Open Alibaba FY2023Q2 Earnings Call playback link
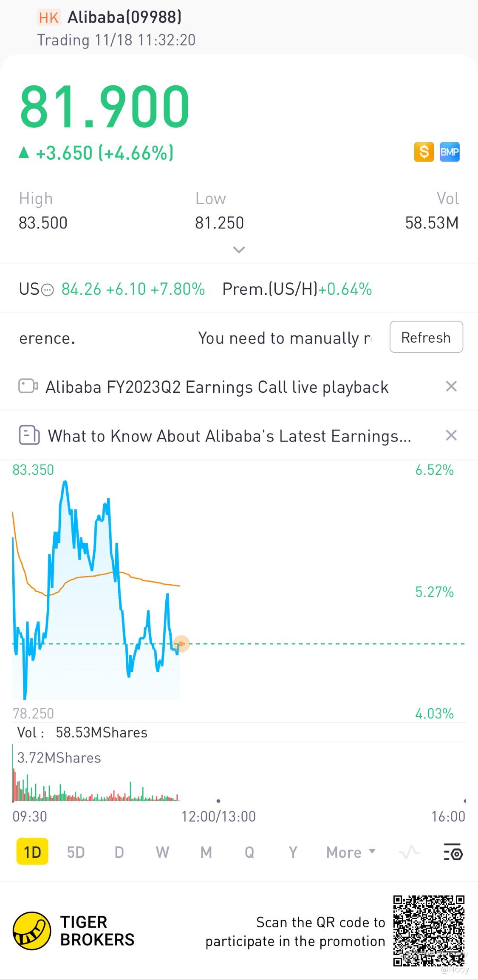The image size is (478, 980). [217, 387]
